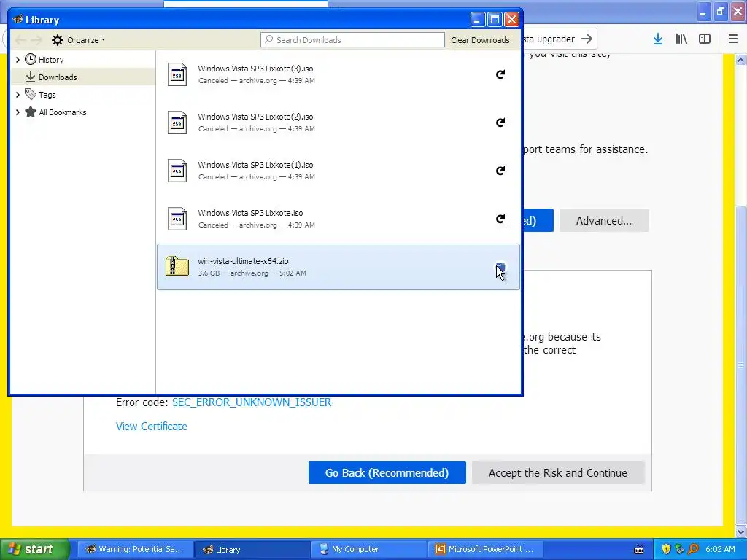The width and height of the screenshot is (747, 560).
Task: Click the Advanced... button on warning page
Action: (603, 220)
